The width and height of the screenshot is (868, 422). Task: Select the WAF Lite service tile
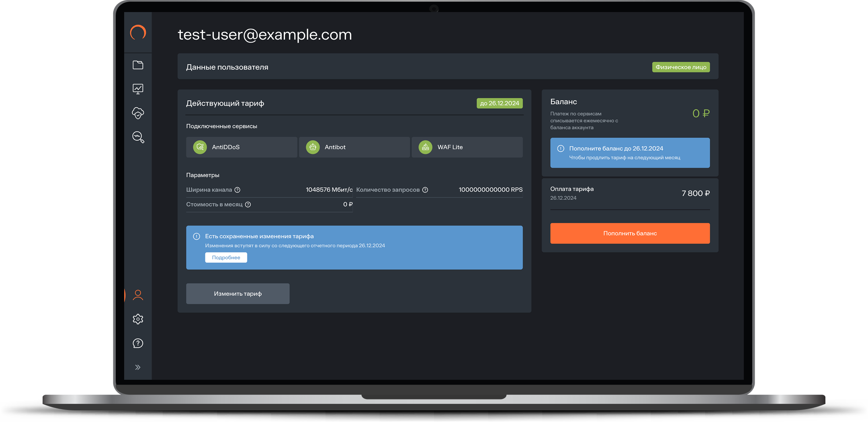(x=467, y=147)
